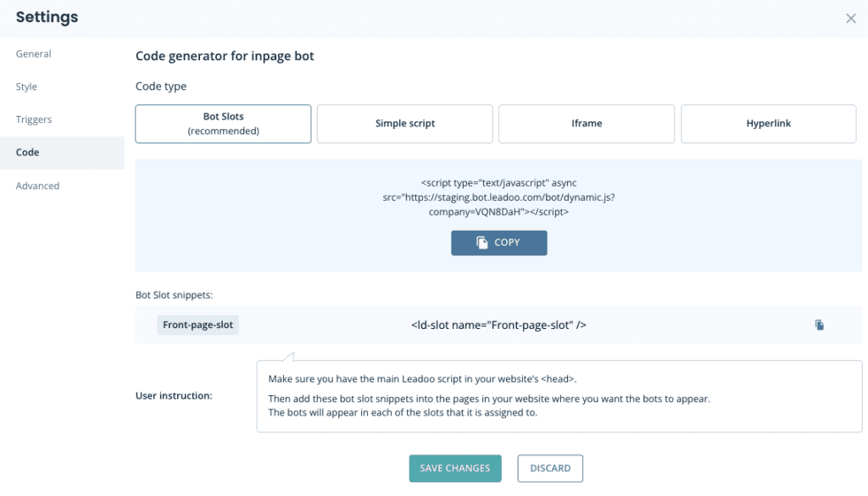Choose the Bot Slots (recommended) code type

click(x=223, y=124)
